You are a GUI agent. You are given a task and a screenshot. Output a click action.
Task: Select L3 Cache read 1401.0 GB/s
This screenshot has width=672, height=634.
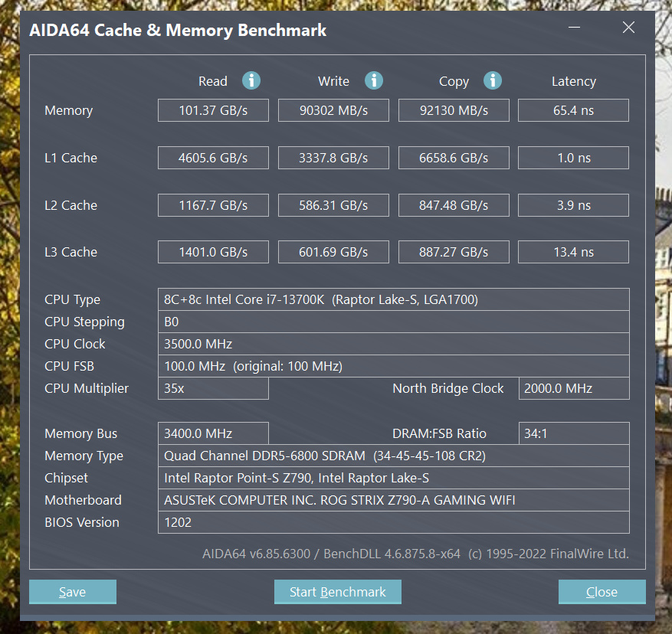click(x=213, y=252)
